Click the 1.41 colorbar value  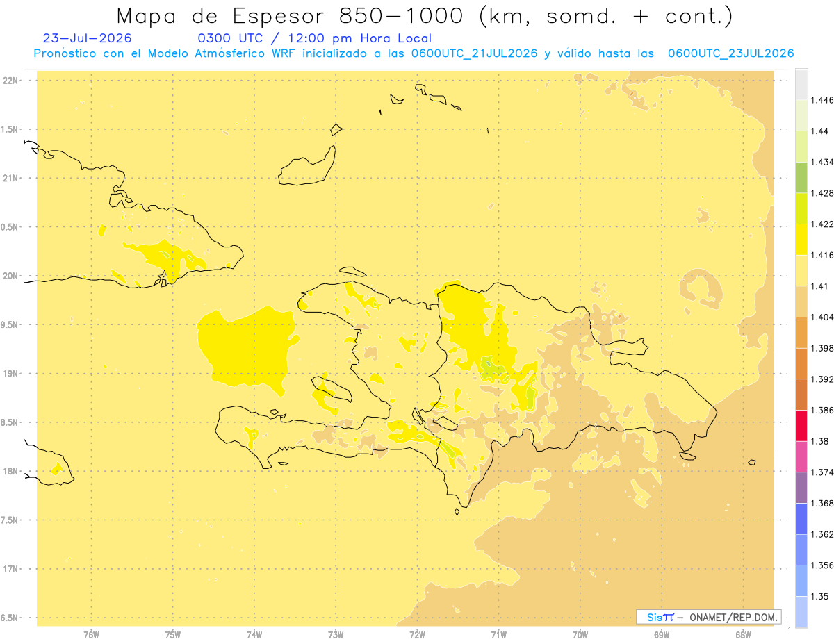tap(819, 286)
